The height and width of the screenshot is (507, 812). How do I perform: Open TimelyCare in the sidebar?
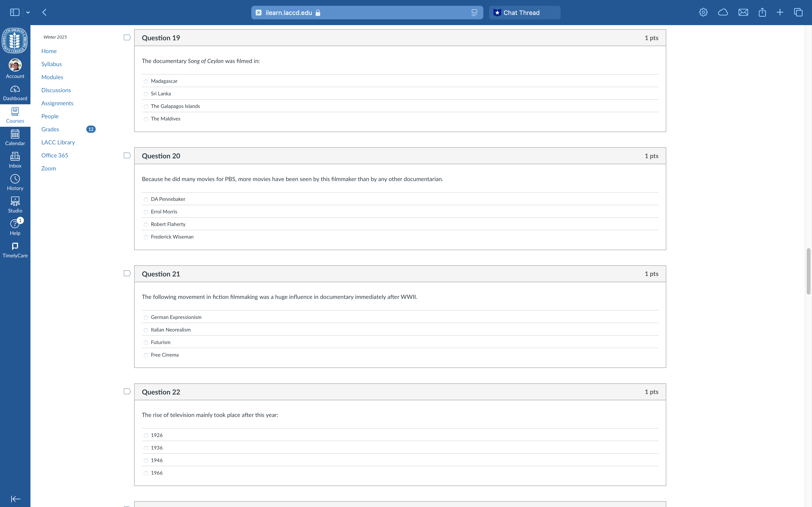click(15, 250)
